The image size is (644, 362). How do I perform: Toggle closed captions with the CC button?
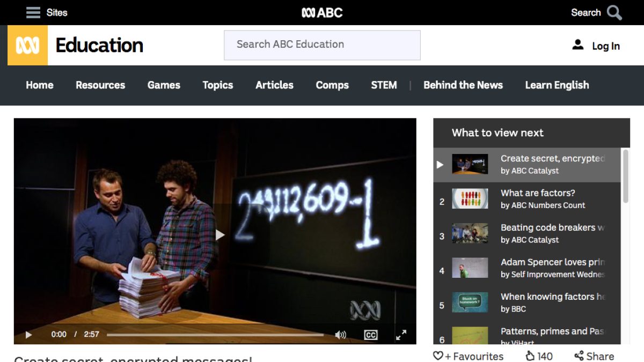coord(370,334)
